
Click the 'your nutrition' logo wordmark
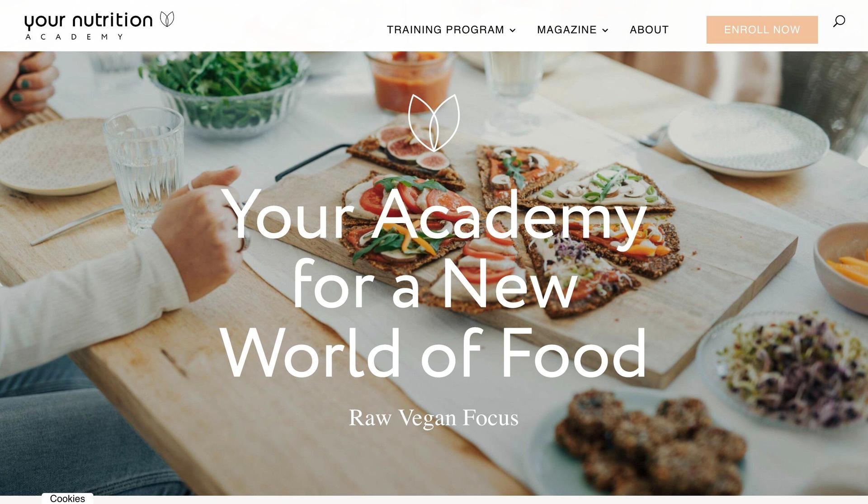tap(89, 21)
